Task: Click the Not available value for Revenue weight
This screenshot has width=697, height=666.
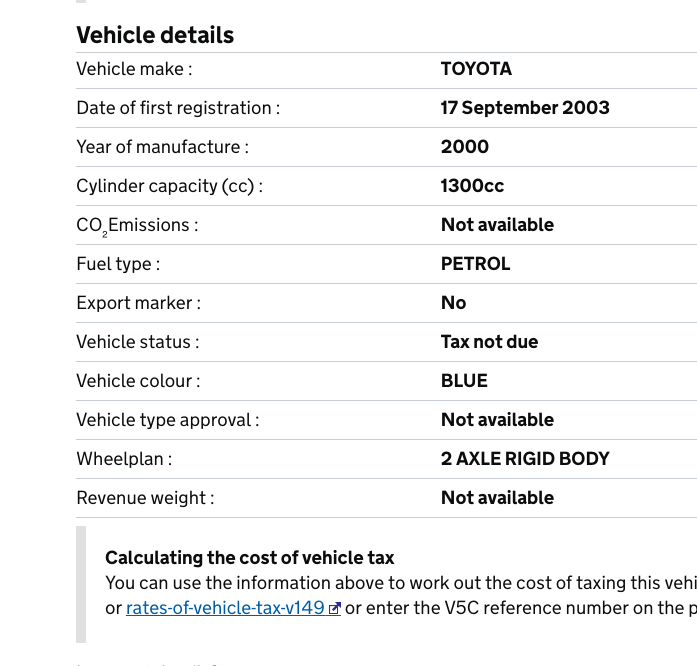Action: [497, 498]
